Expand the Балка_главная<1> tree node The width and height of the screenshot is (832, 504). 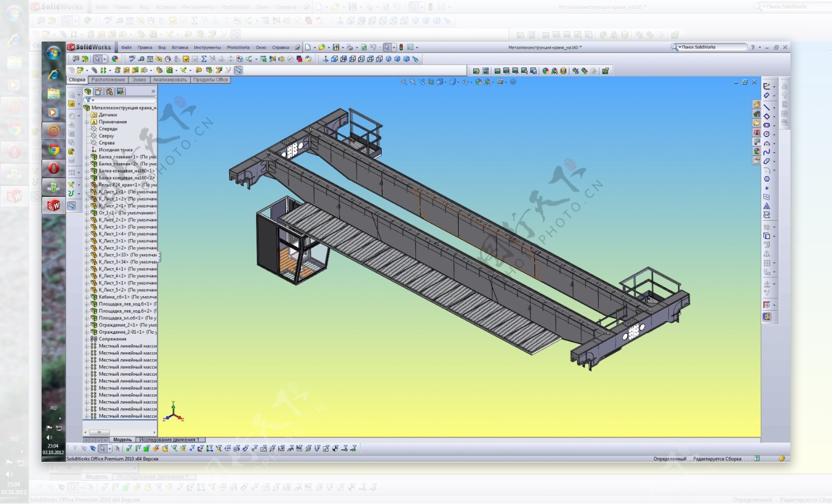[87, 157]
